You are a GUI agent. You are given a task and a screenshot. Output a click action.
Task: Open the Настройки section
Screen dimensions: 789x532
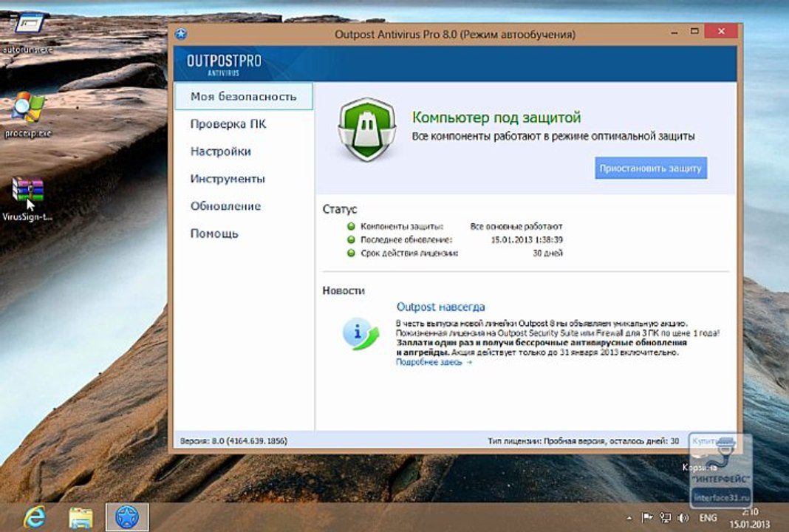[220, 151]
